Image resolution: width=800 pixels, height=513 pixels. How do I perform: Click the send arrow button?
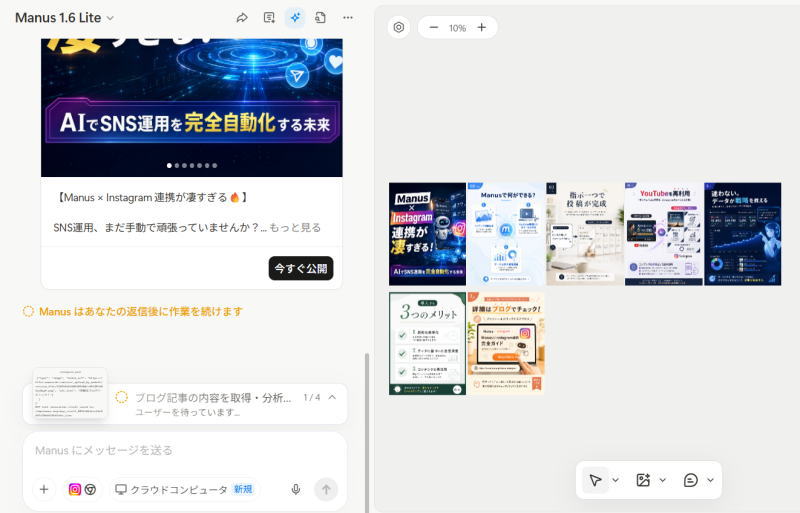pyautogui.click(x=326, y=490)
